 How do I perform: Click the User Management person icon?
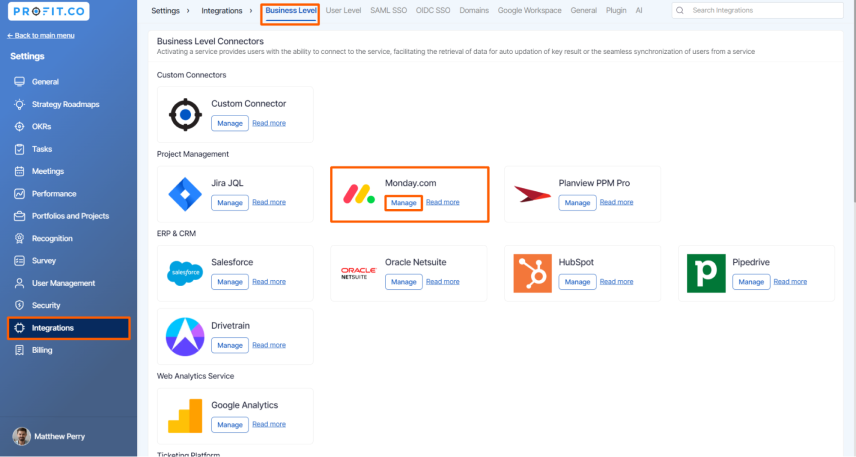point(20,283)
